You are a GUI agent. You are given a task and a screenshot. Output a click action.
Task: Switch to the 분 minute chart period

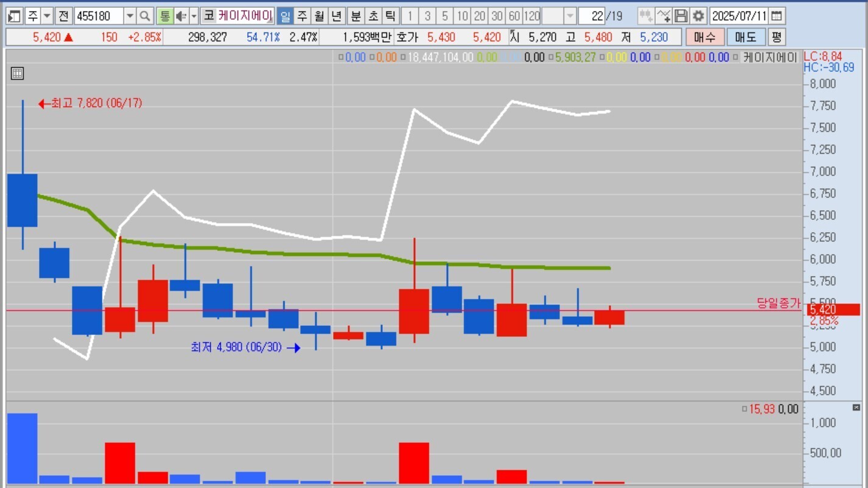(355, 16)
